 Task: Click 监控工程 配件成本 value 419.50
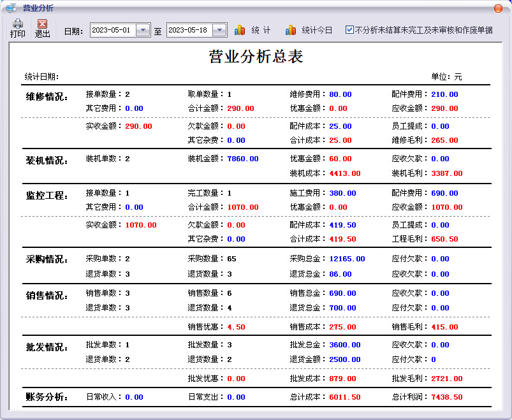342,225
